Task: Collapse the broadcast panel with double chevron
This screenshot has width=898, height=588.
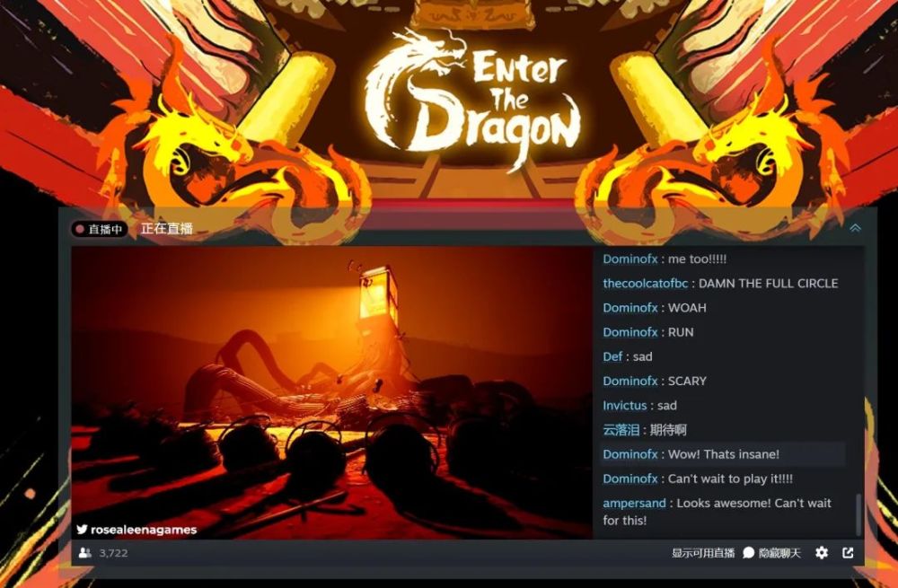Action: 855,228
